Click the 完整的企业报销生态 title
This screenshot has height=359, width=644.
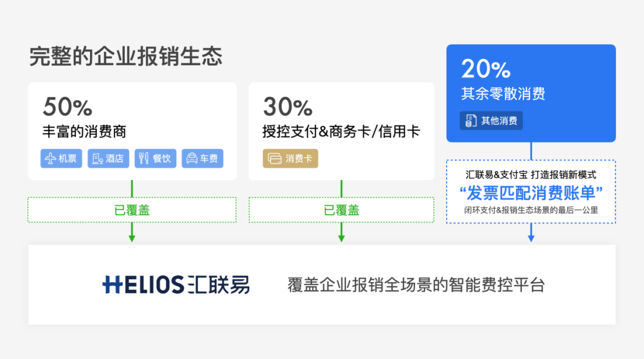point(126,57)
